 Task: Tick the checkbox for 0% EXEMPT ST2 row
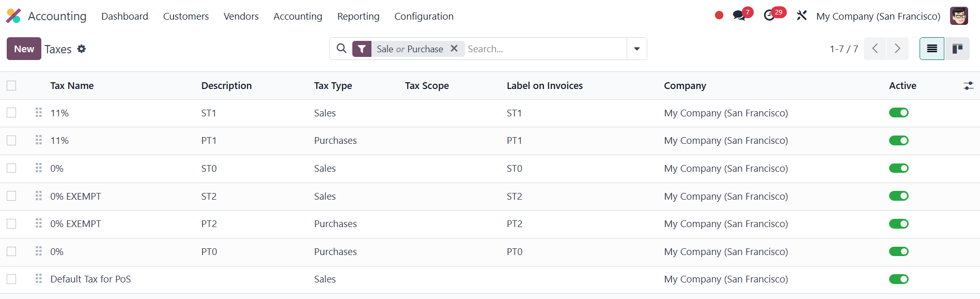coord(11,196)
